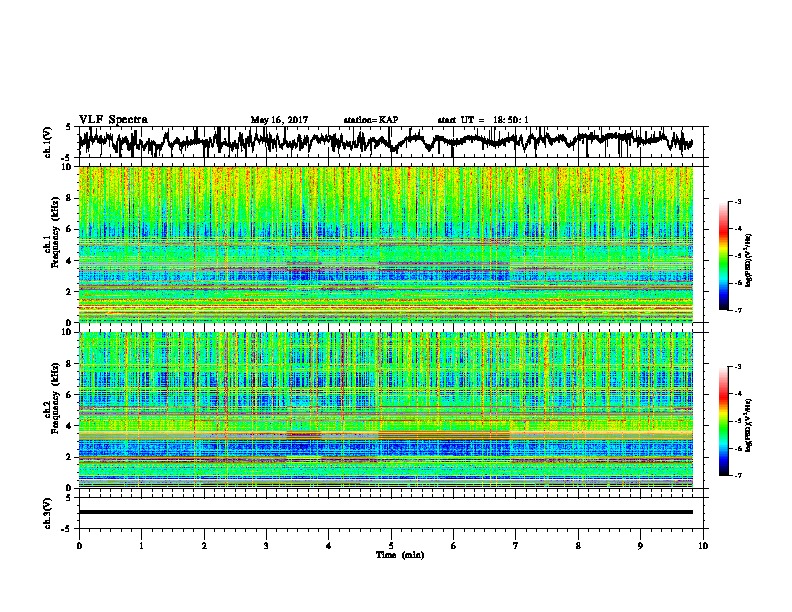
Task: Click the time axis tick label "1"
Action: tap(141, 546)
